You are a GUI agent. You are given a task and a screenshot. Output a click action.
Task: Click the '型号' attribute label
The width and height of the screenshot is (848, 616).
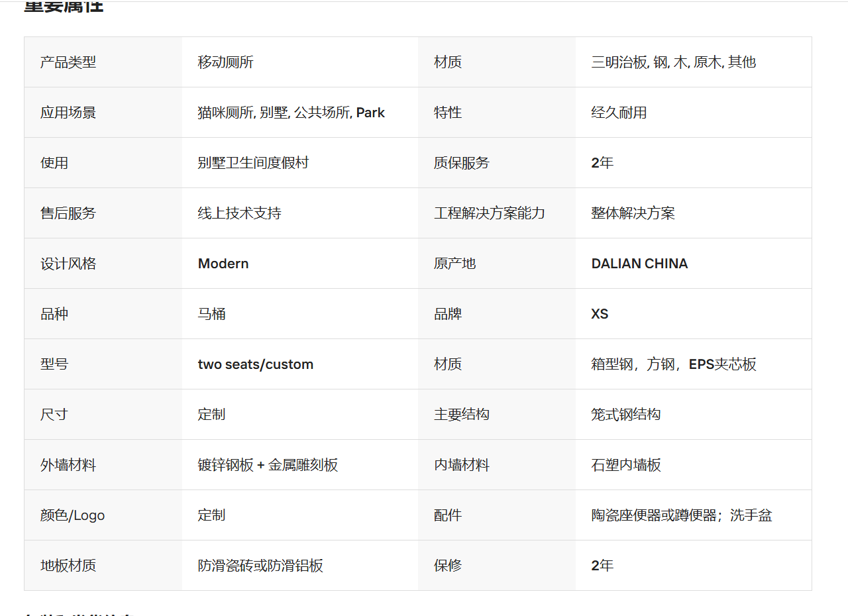[x=54, y=364]
